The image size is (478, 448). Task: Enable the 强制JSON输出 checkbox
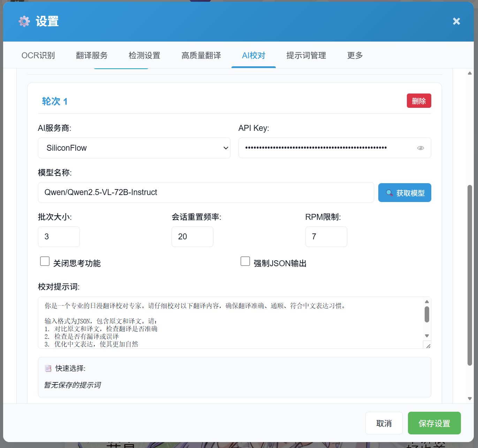click(245, 261)
